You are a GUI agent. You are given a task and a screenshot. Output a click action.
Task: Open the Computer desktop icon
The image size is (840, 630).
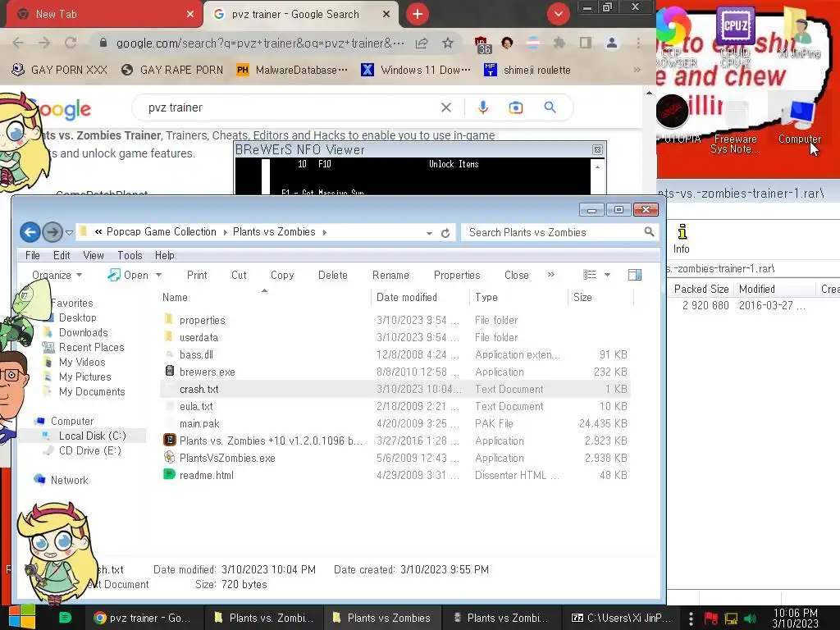[800, 122]
